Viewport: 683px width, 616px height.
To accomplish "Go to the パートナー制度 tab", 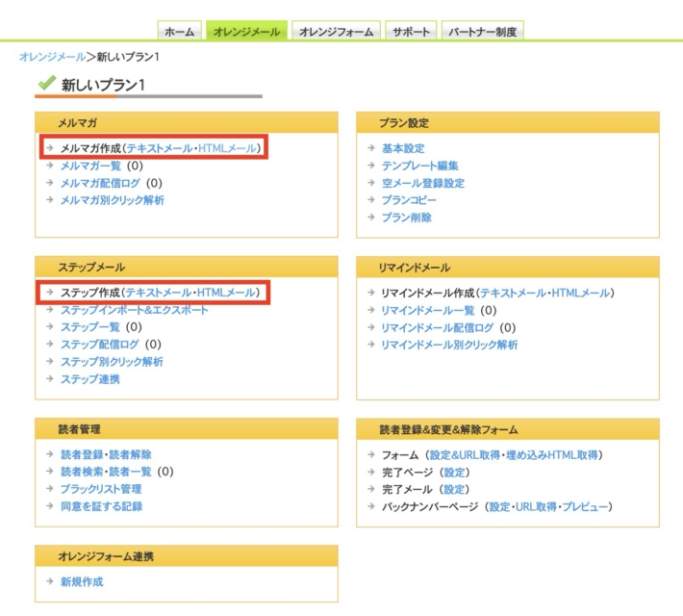I will click(483, 32).
